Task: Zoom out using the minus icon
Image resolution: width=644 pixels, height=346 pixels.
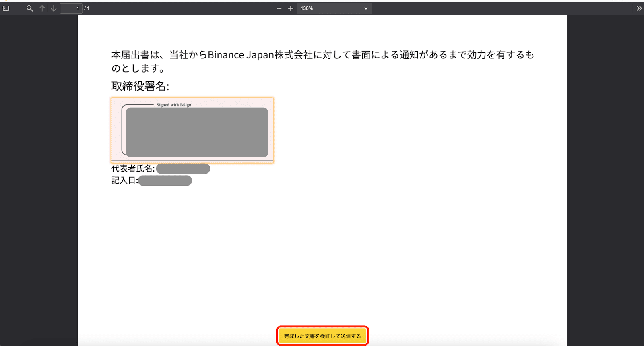Action: point(279,8)
